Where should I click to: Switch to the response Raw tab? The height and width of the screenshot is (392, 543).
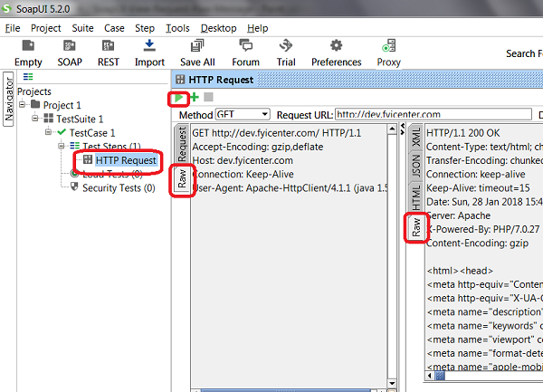[416, 227]
